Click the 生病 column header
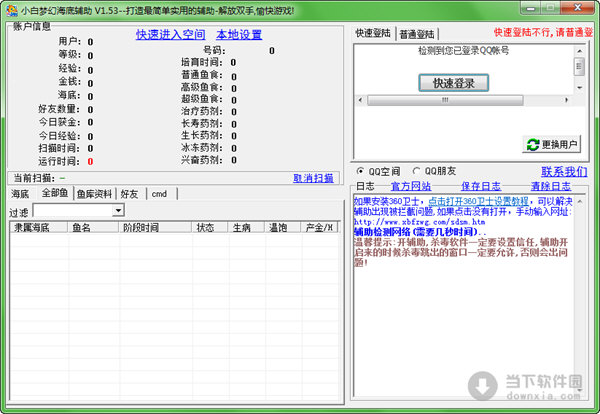The height and width of the screenshot is (414, 600). pos(246,227)
